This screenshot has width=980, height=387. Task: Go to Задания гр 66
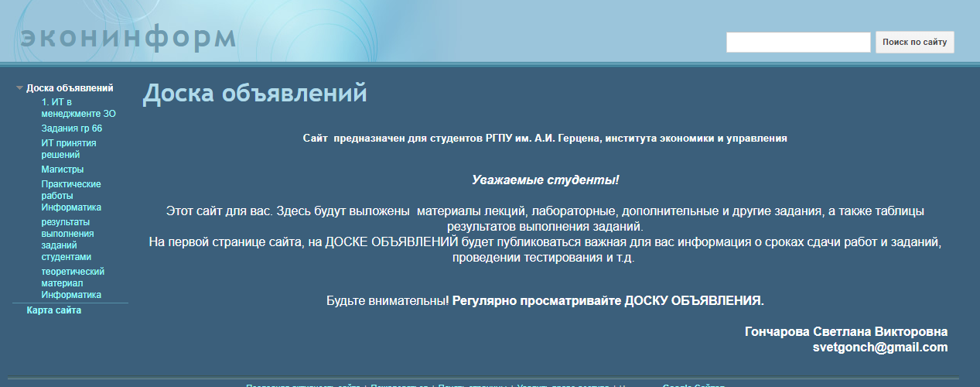(x=71, y=128)
